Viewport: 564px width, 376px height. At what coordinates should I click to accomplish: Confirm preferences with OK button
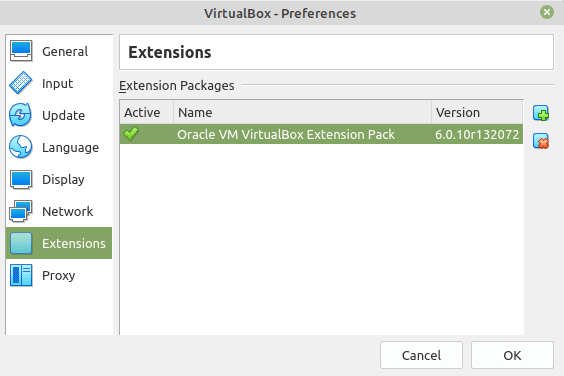[x=512, y=355]
